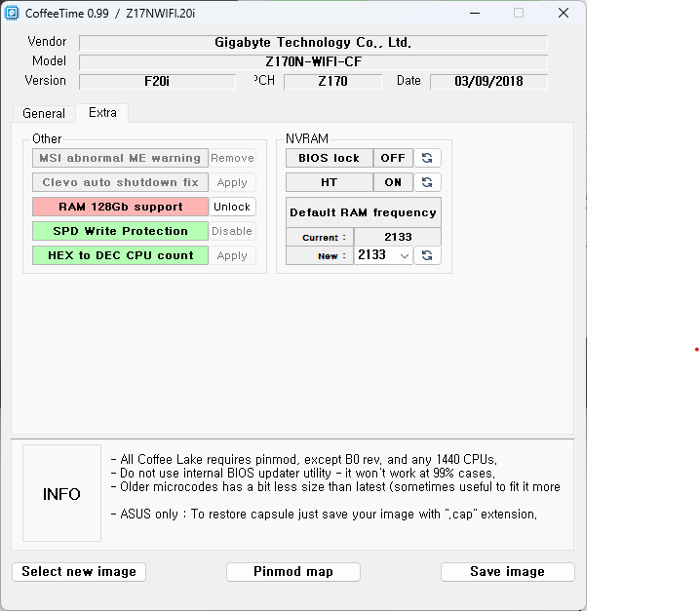Click the green HEX to DEC CPU count label
The image size is (700, 611).
click(121, 255)
